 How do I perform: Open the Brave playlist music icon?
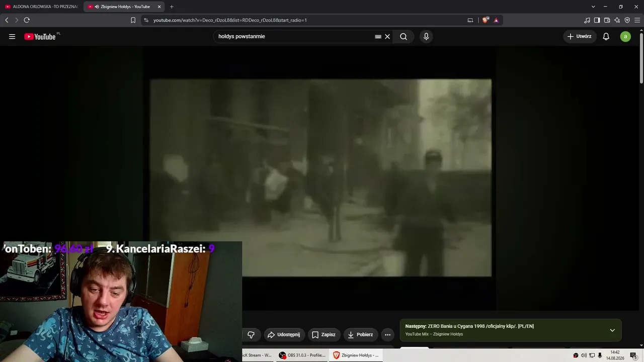(x=587, y=20)
